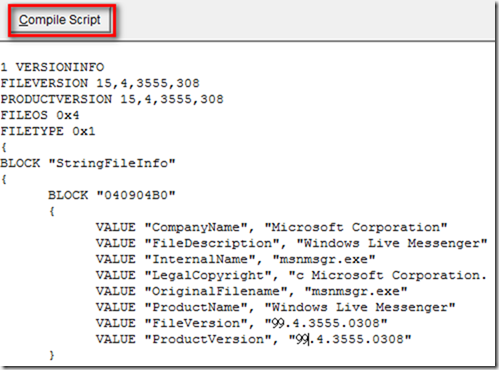Image resolution: width=499 pixels, height=370 pixels.
Task: Click the BLOCK "StringFileInfo" text
Action: (88, 163)
